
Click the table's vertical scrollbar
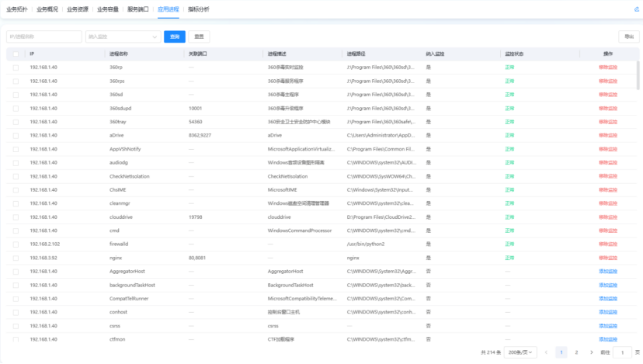coord(638,75)
